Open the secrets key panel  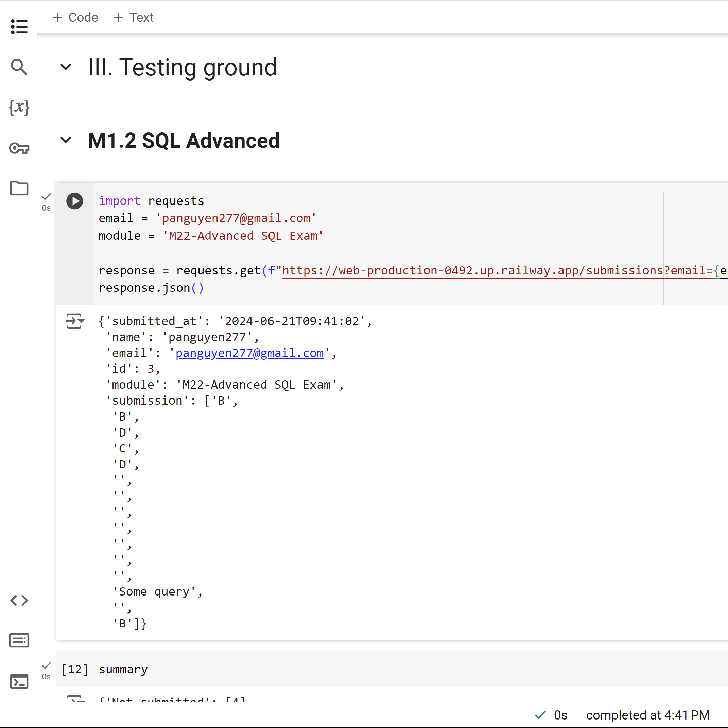coord(19,148)
